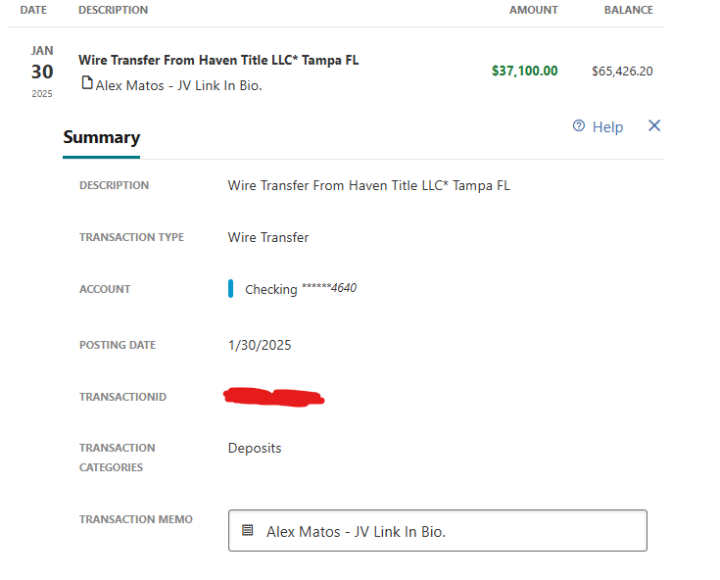
Task: Sort by the DESCRIPTION column header
Action: pos(113,10)
